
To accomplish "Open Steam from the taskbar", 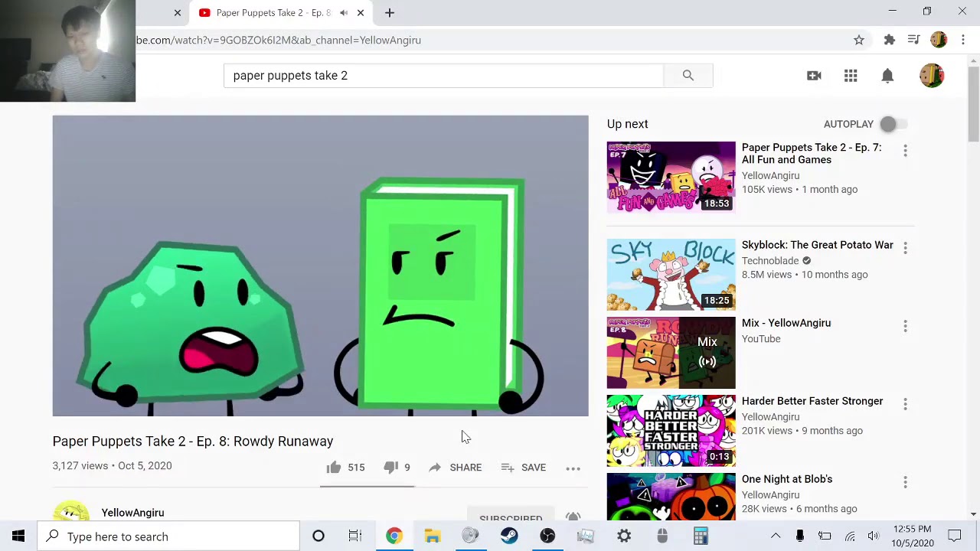I will pos(509,536).
